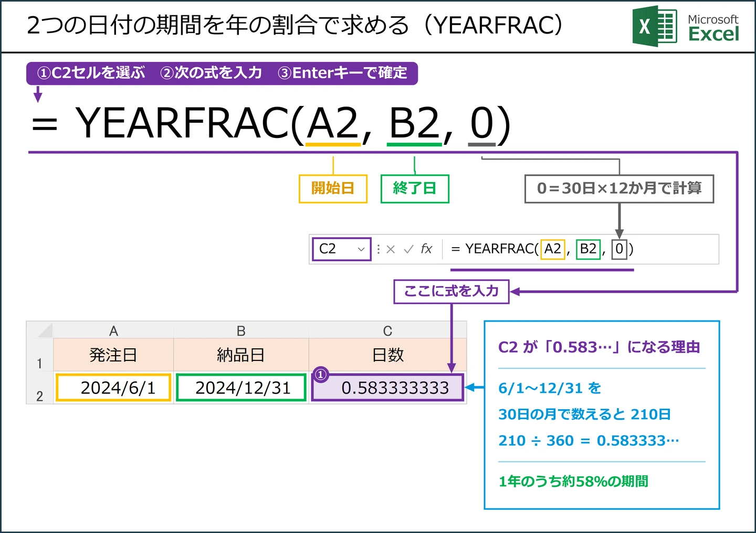Click cell B1 labeled 納品日
756x533 pixels.
point(241,355)
